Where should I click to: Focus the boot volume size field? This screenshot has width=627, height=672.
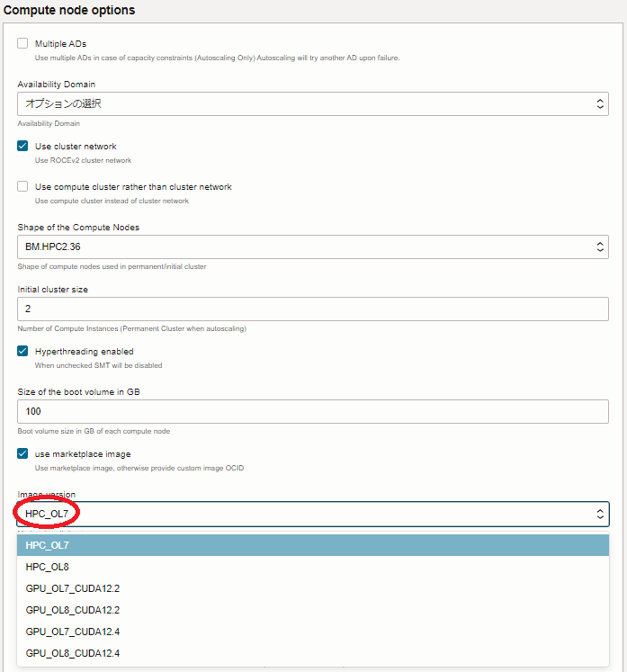click(312, 411)
